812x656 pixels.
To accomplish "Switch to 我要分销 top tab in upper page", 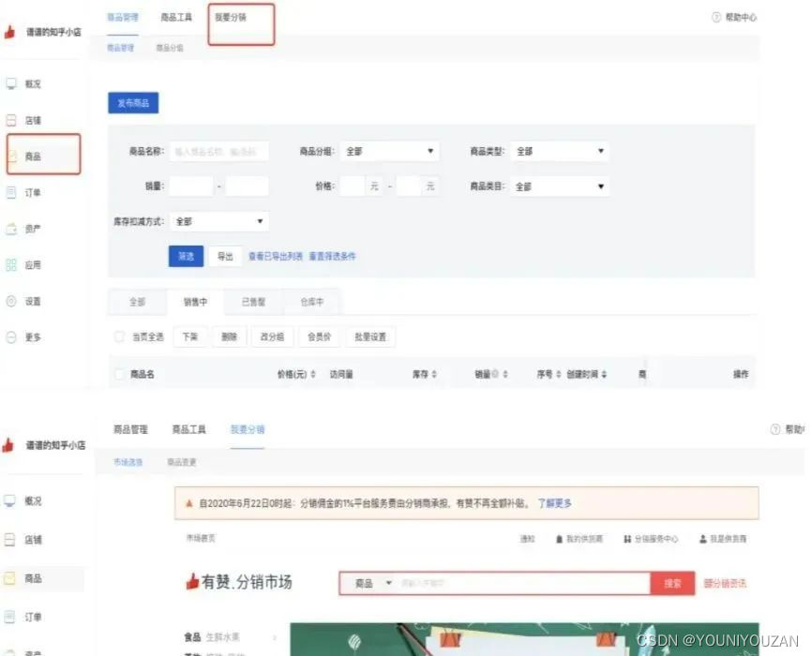I will coord(231,17).
